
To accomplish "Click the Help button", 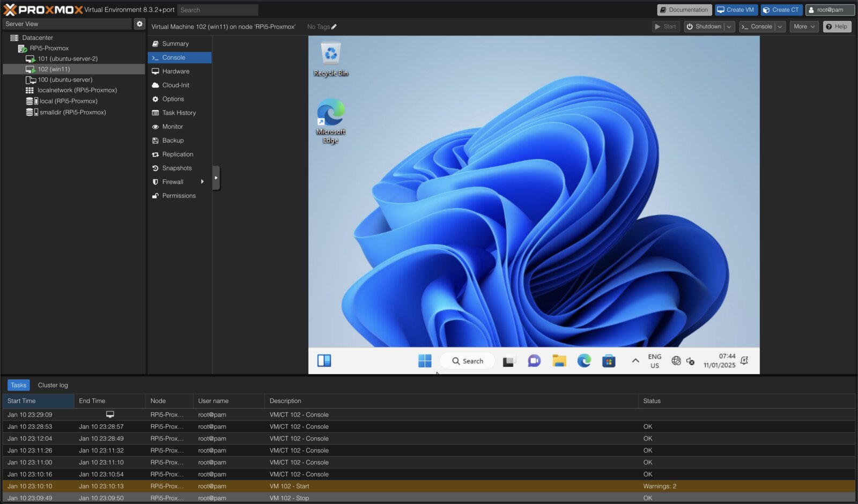I will click(x=837, y=27).
